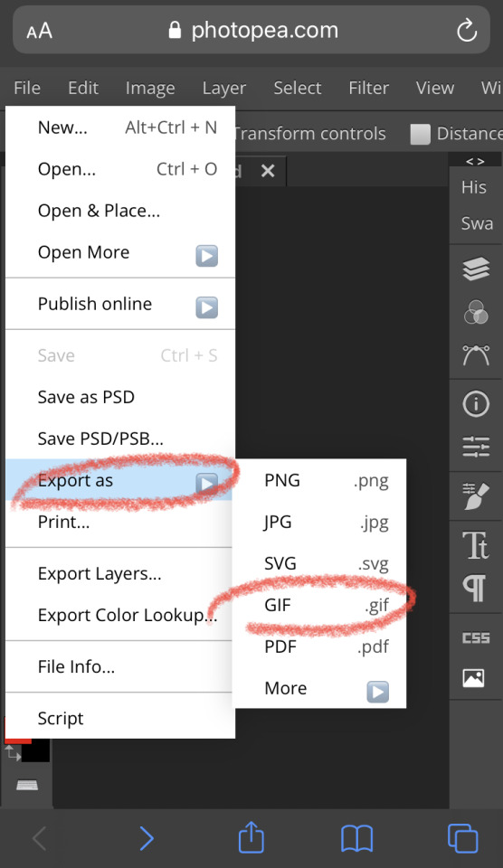The image size is (503, 868).
Task: Open the Character panel icon
Action: pos(476,544)
